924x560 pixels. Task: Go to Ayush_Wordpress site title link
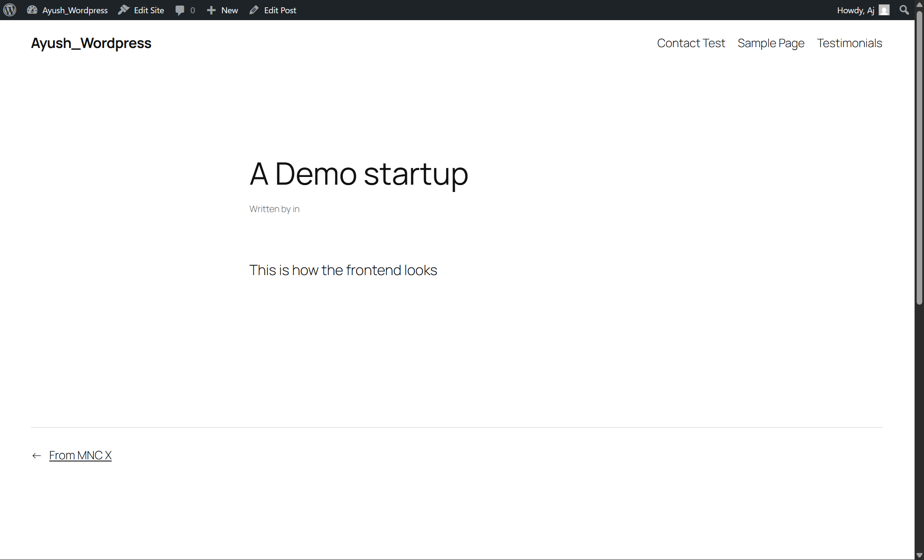click(x=91, y=43)
